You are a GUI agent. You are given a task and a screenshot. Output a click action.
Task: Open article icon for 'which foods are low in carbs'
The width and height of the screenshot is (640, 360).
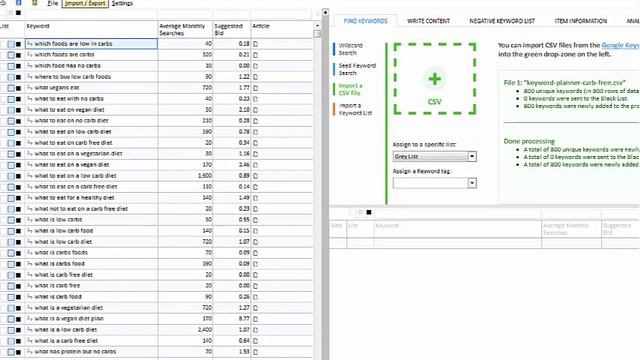click(256, 44)
